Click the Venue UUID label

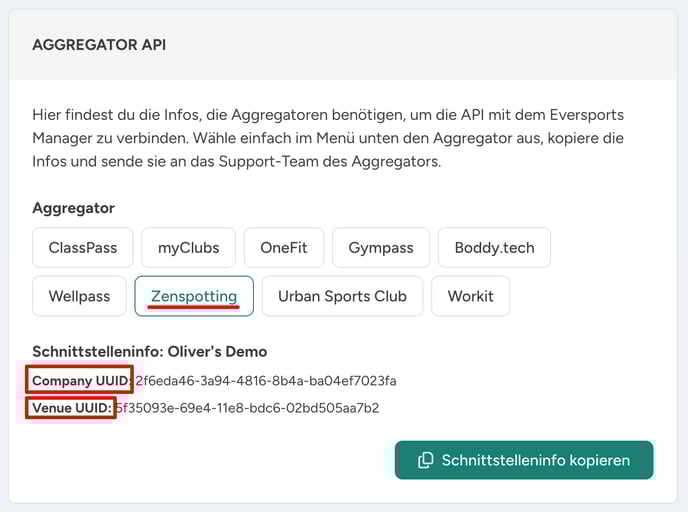click(x=72, y=408)
